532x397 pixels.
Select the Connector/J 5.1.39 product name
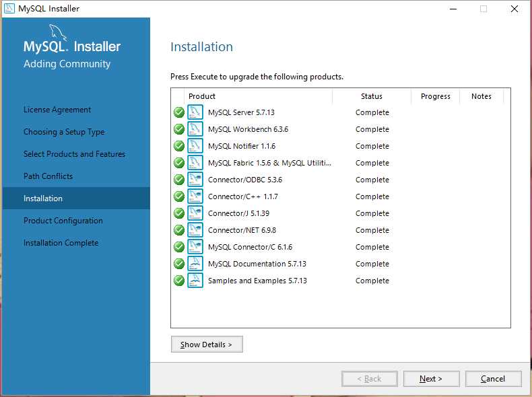tap(238, 213)
